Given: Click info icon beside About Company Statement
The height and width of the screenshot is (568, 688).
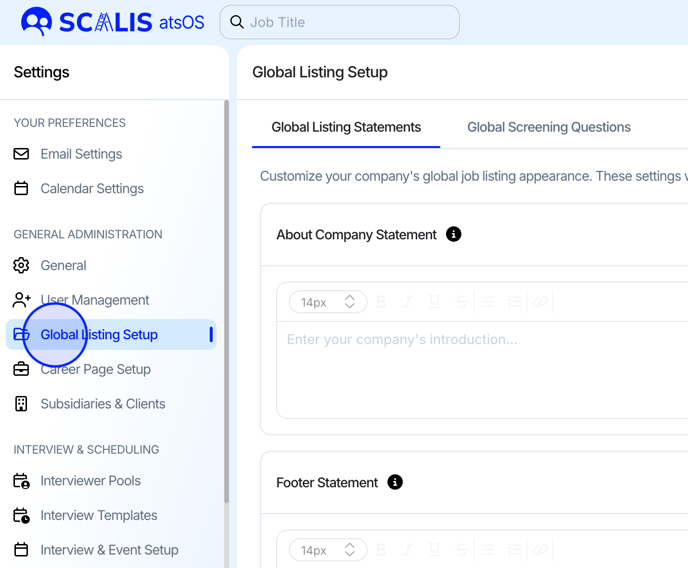Looking at the screenshot, I should [453, 234].
